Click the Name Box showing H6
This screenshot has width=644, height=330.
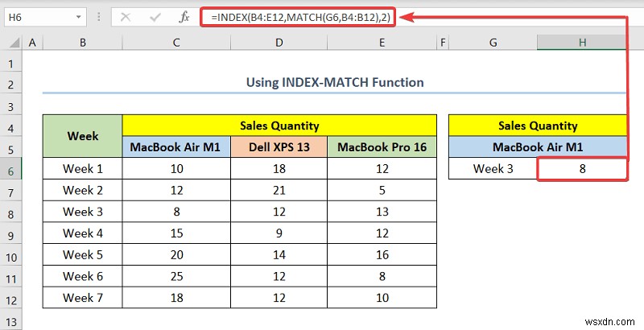[x=45, y=17]
